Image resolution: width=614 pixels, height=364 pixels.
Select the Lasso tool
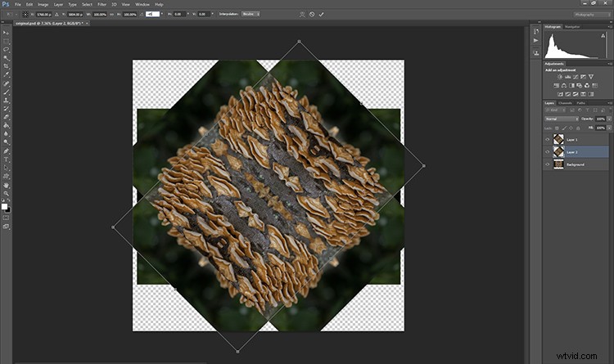coord(7,49)
